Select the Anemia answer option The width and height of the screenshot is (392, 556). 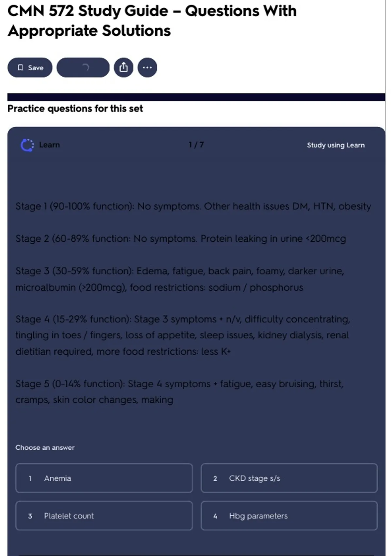[104, 478]
